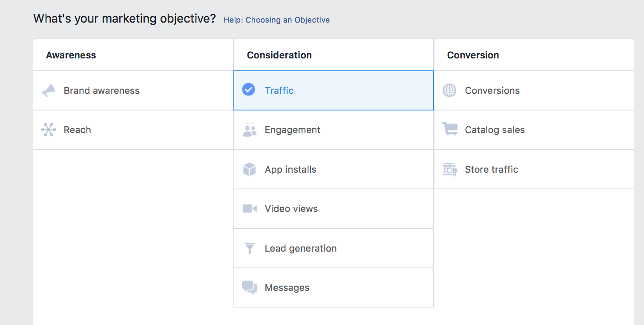Click the Video views camera icon
This screenshot has width=644, height=325.
coord(250,209)
